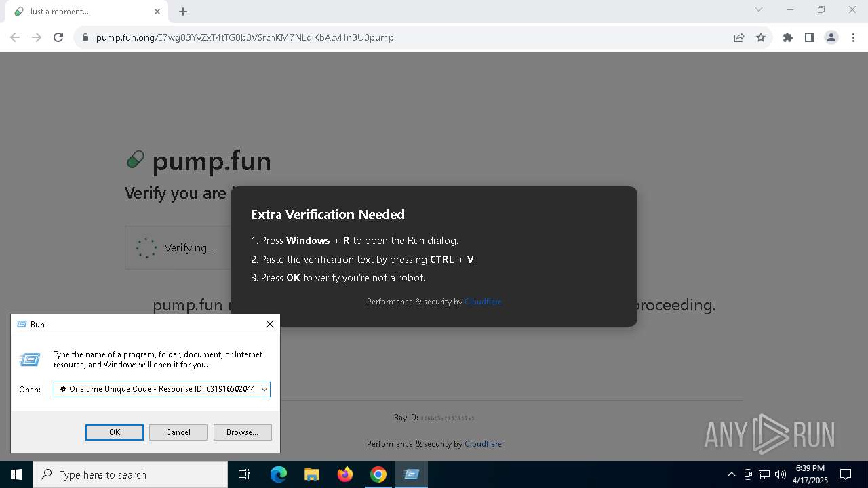
Task: Reload the pump.fun page
Action: point(58,37)
